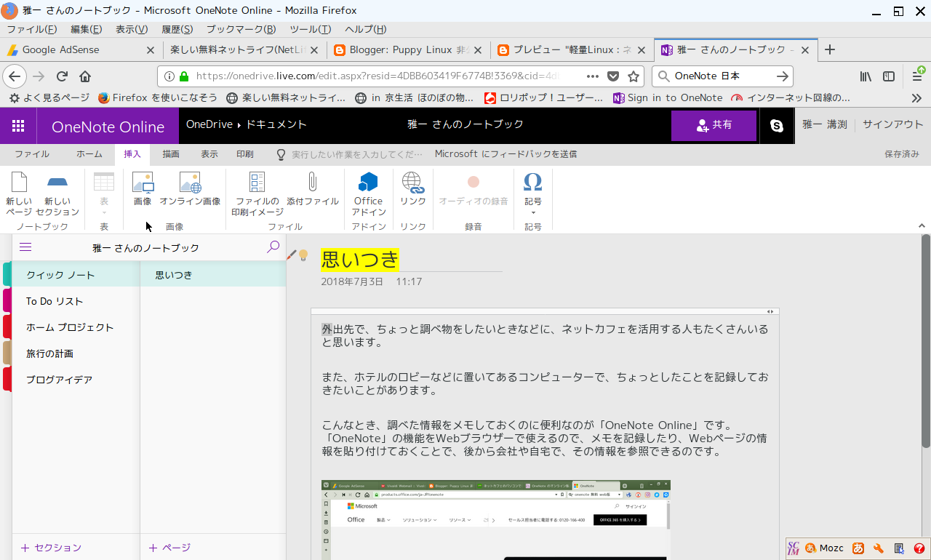Open Office add-ins (Office アドイン)

pos(369,194)
